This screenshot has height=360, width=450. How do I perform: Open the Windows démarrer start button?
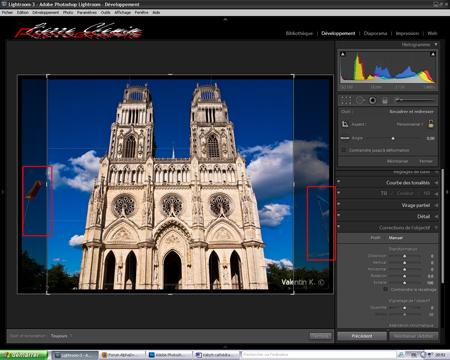tap(23, 355)
